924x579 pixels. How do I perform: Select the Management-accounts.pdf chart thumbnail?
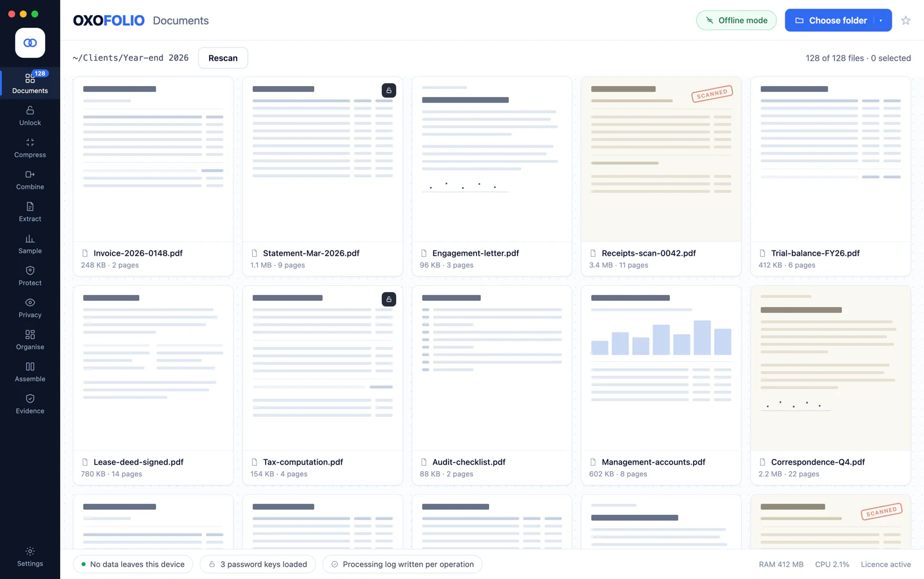pyautogui.click(x=661, y=368)
